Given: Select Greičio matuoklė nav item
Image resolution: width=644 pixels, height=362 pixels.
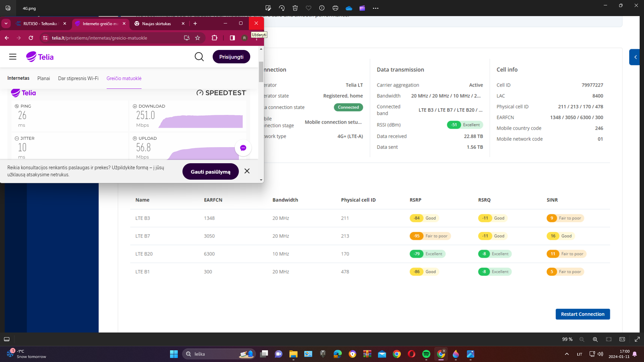Looking at the screenshot, I should pyautogui.click(x=124, y=78).
